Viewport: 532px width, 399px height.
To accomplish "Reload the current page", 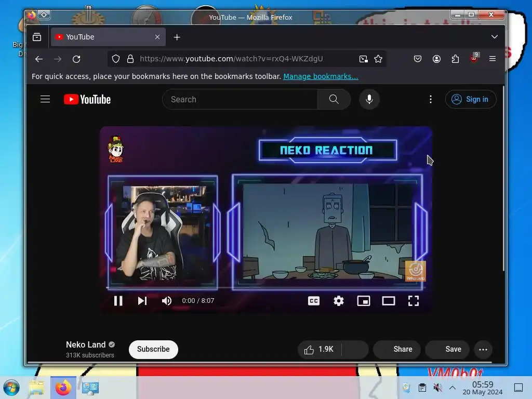I will (x=76, y=59).
